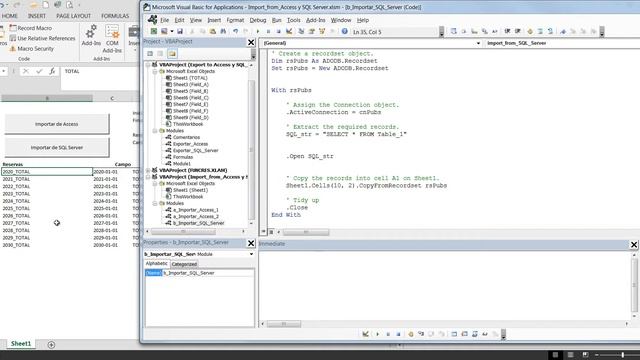This screenshot has width=640, height=360.
Task: Click the Toggle Breakpoint hand icon in Edit toolbar
Action: 530,31
